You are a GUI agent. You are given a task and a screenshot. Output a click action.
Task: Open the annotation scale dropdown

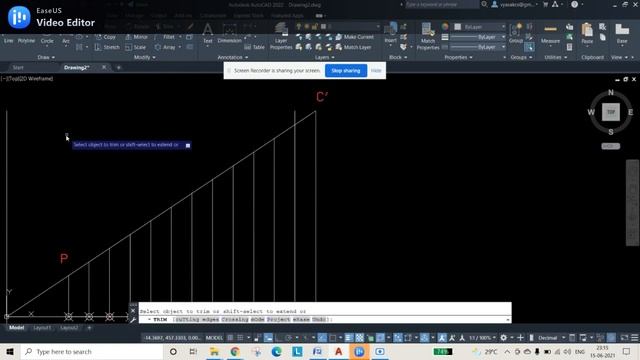[482, 338]
